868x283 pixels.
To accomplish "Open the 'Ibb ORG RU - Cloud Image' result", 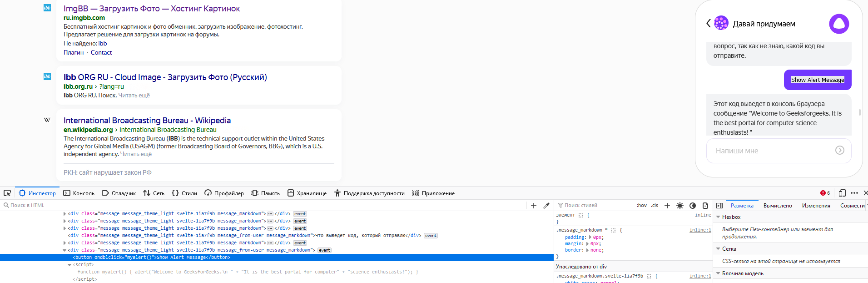I will click(165, 77).
